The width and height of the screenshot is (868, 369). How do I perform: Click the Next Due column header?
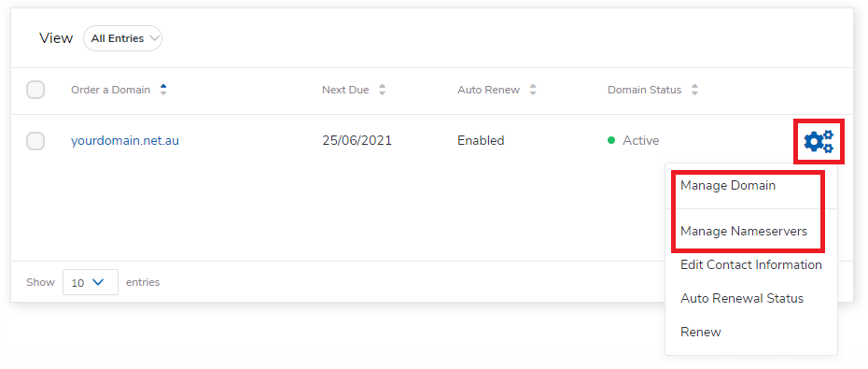tap(345, 90)
